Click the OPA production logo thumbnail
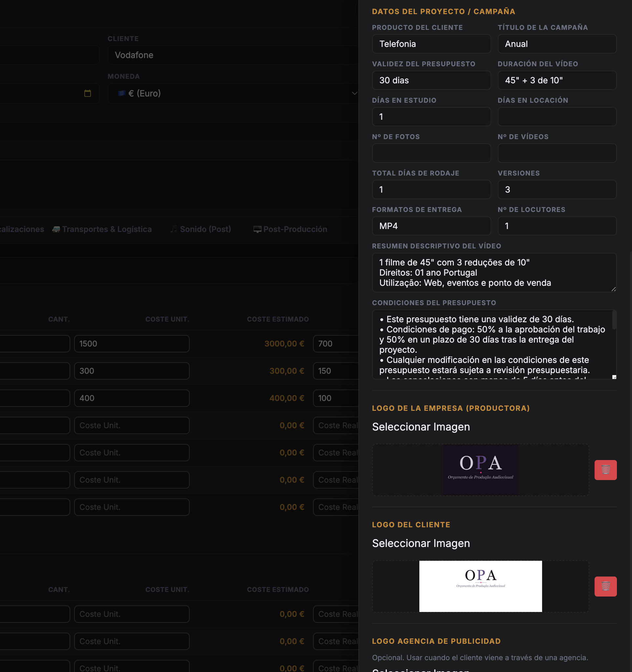 (480, 470)
